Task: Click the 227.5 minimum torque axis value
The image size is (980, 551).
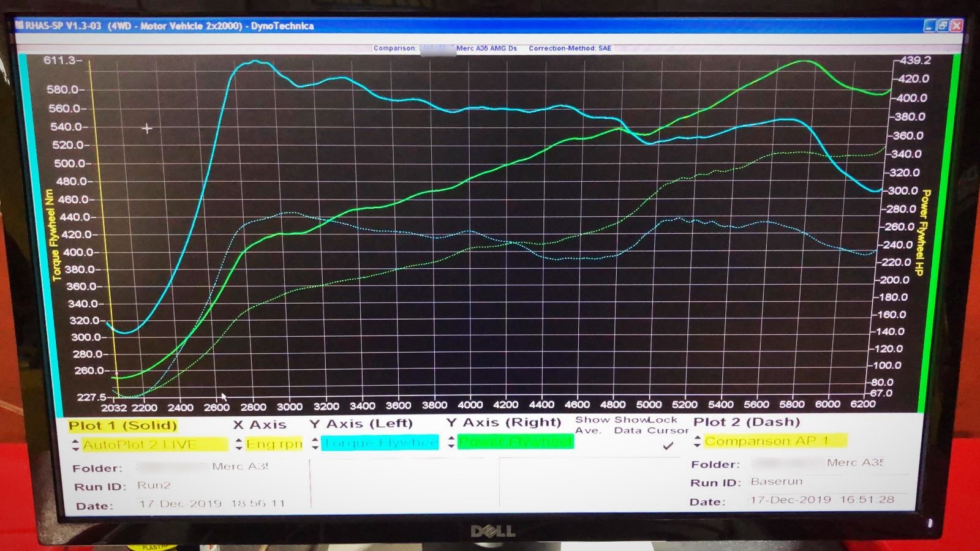Action: click(91, 397)
